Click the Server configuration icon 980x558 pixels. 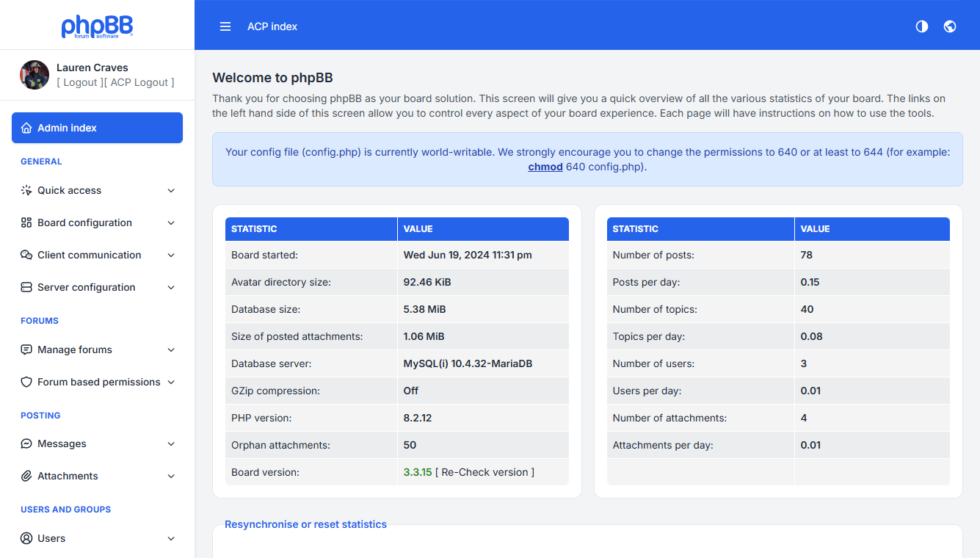pyautogui.click(x=26, y=287)
